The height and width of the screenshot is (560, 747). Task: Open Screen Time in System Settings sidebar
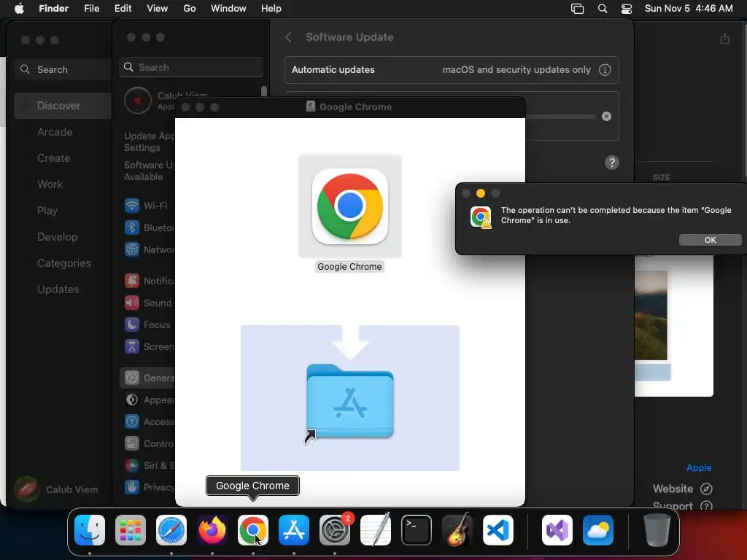147,346
